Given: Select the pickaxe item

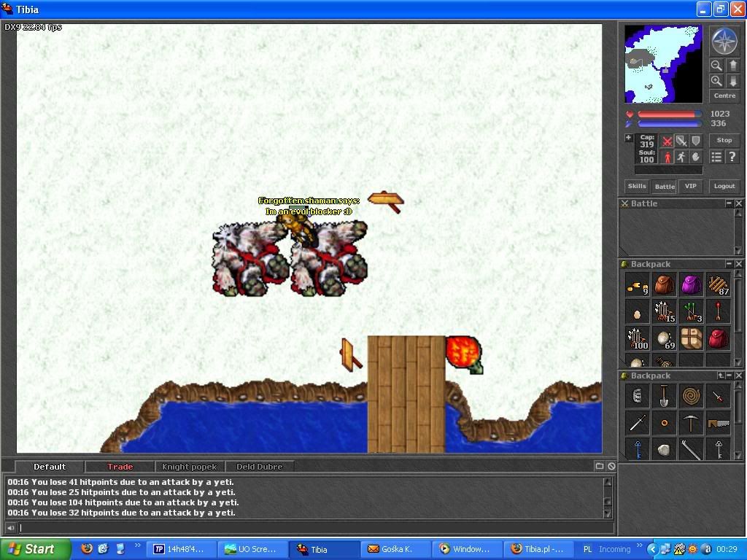Looking at the screenshot, I should tap(692, 424).
